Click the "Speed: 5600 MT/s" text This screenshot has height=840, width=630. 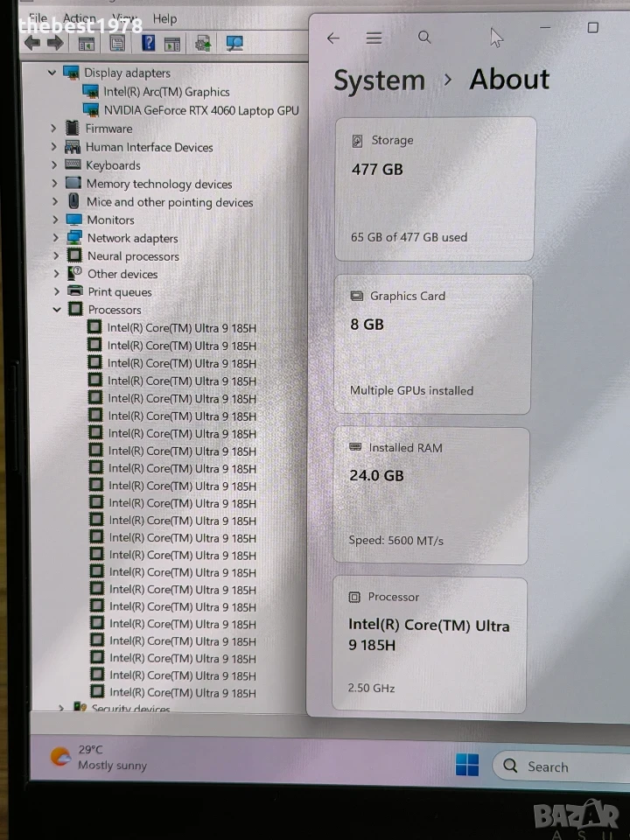click(395, 541)
